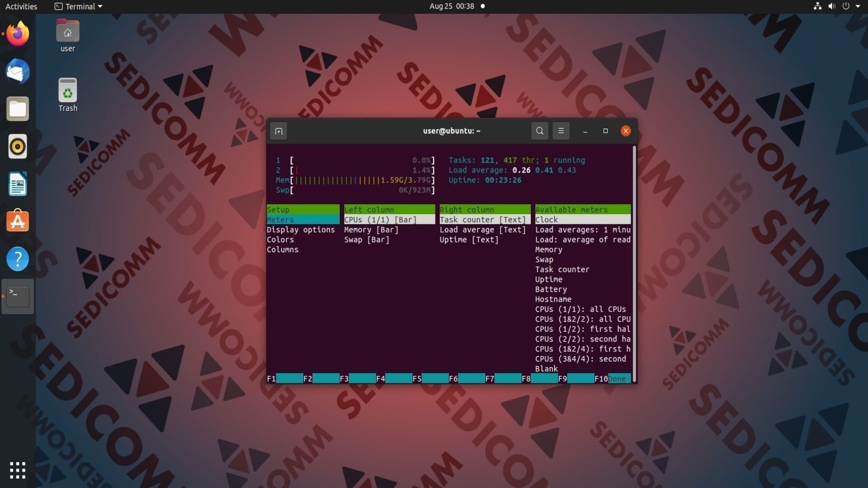
Task: Open the terminal search icon
Action: pos(539,131)
